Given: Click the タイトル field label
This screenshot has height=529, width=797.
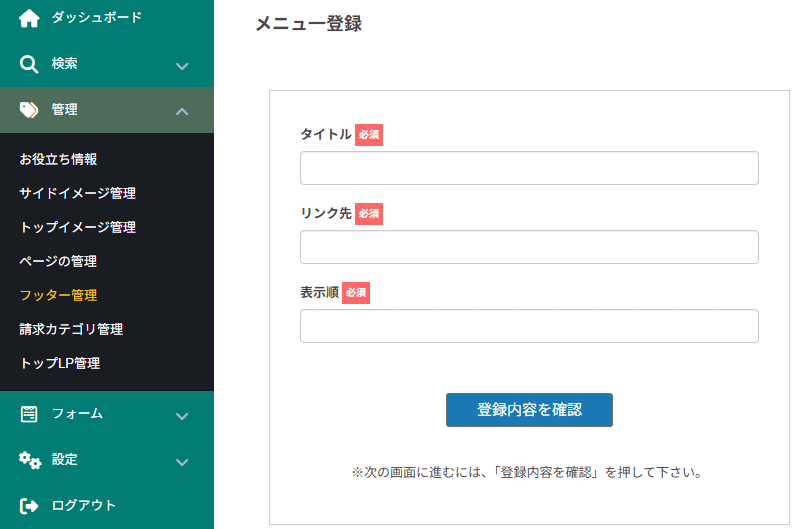Looking at the screenshot, I should (x=326, y=134).
